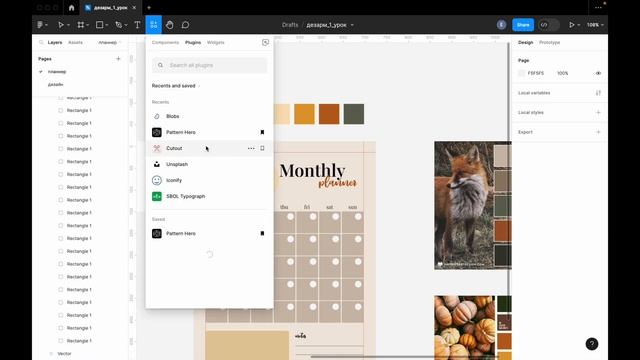The height and width of the screenshot is (360, 640).
Task: Run the Iconify plugin
Action: point(209,180)
